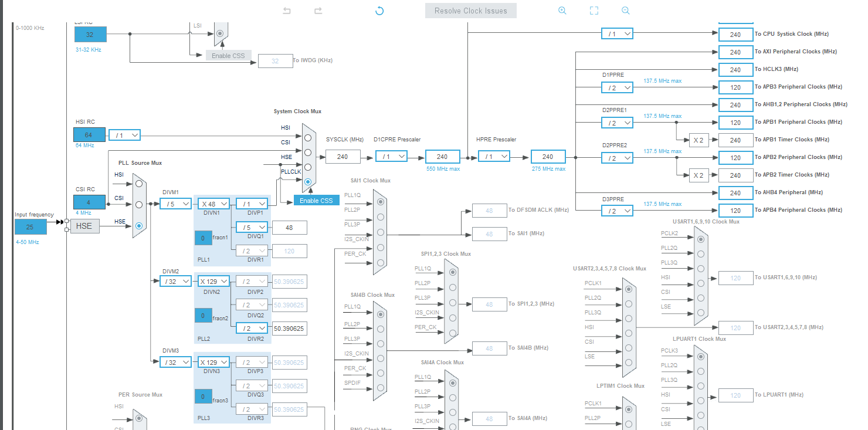The height and width of the screenshot is (430, 868).
Task: Click the fit-to-screen icon in the toolbar
Action: pos(594,10)
